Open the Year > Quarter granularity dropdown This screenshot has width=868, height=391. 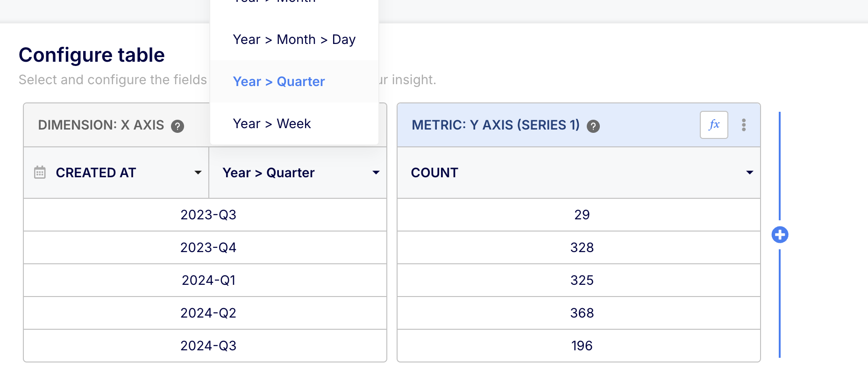coord(376,173)
